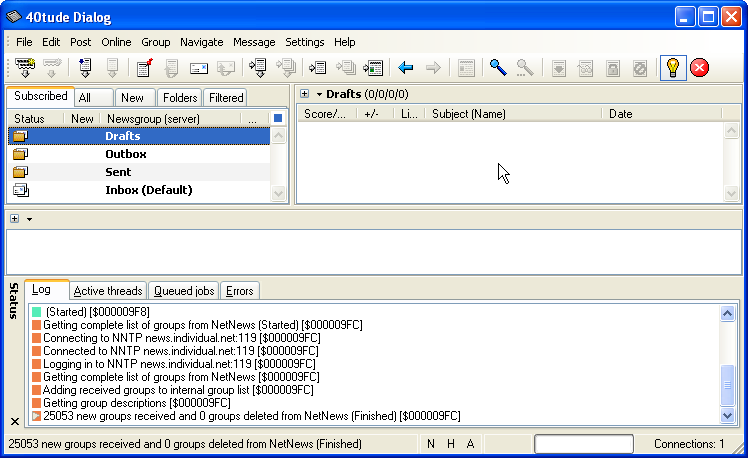
Task: Sort by the Date column header
Action: pyautogui.click(x=662, y=114)
